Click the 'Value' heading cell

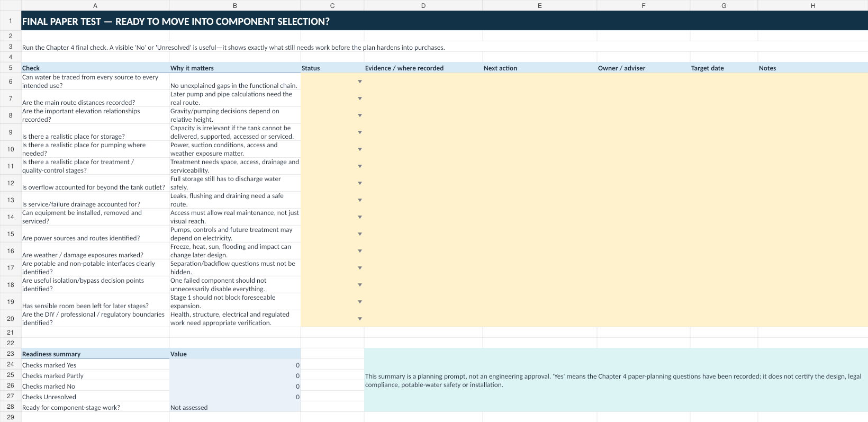click(x=235, y=354)
